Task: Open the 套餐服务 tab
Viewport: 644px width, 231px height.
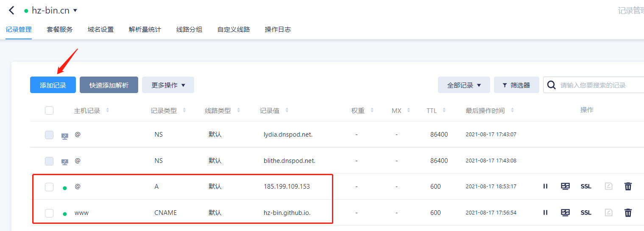Action: click(x=59, y=30)
